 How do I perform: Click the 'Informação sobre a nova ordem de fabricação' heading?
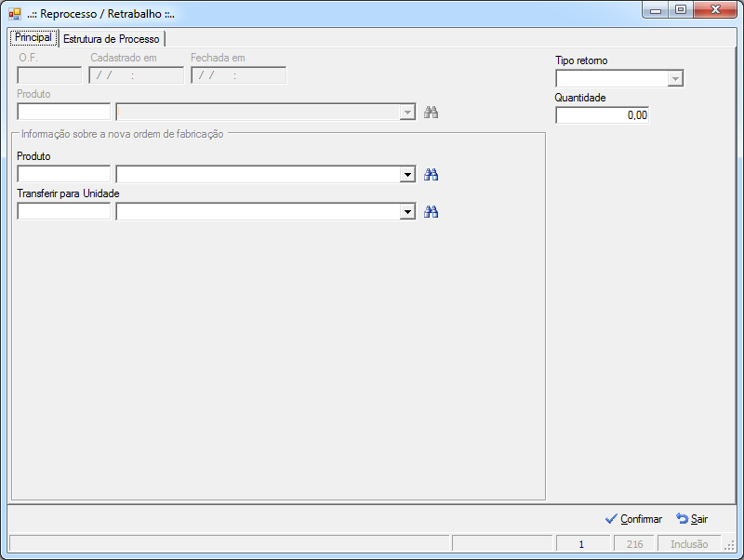[x=123, y=134]
